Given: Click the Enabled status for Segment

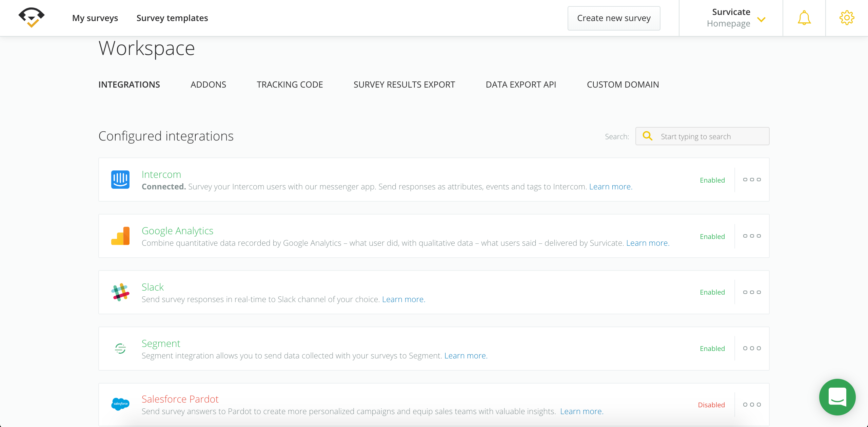Looking at the screenshot, I should (712, 348).
